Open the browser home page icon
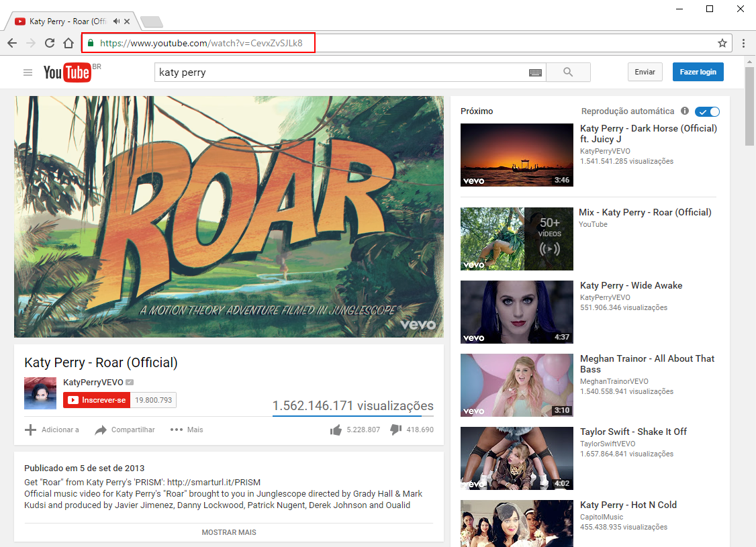The image size is (756, 547). click(68, 44)
